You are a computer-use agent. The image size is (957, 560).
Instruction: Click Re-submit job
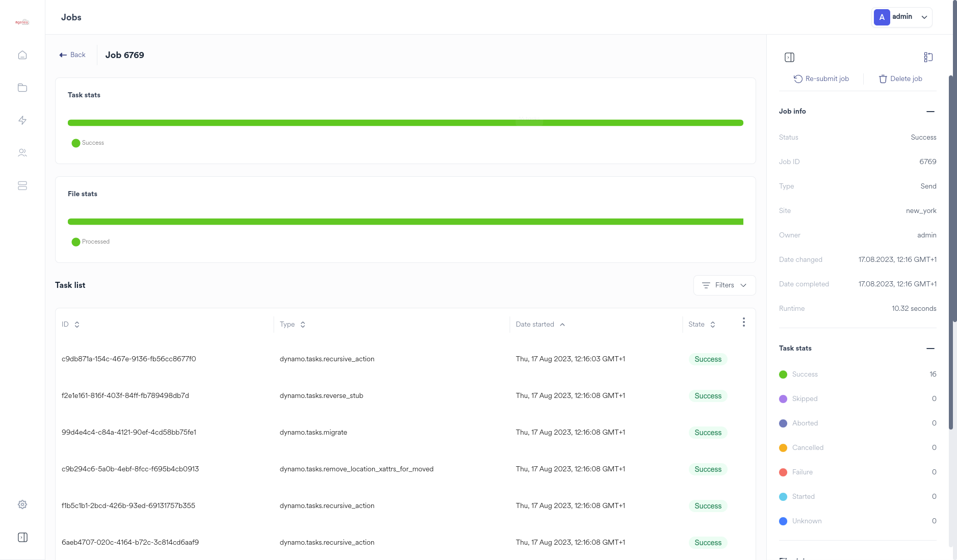click(x=821, y=78)
